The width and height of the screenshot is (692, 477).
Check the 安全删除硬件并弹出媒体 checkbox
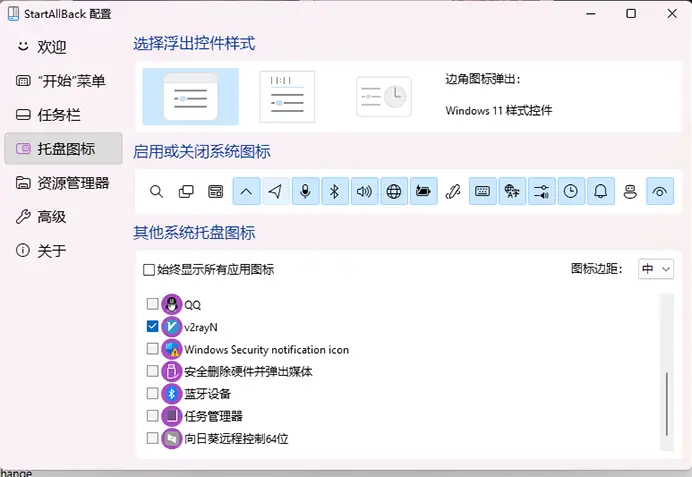point(152,371)
